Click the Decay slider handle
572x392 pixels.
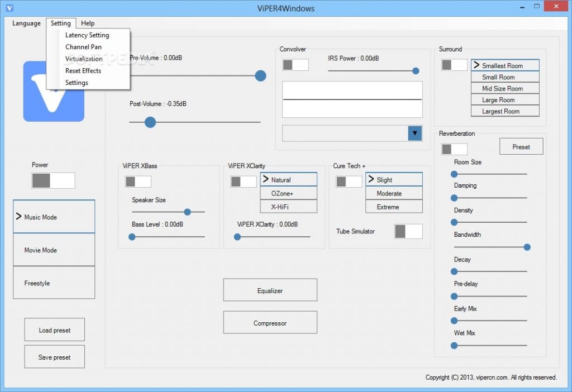454,271
